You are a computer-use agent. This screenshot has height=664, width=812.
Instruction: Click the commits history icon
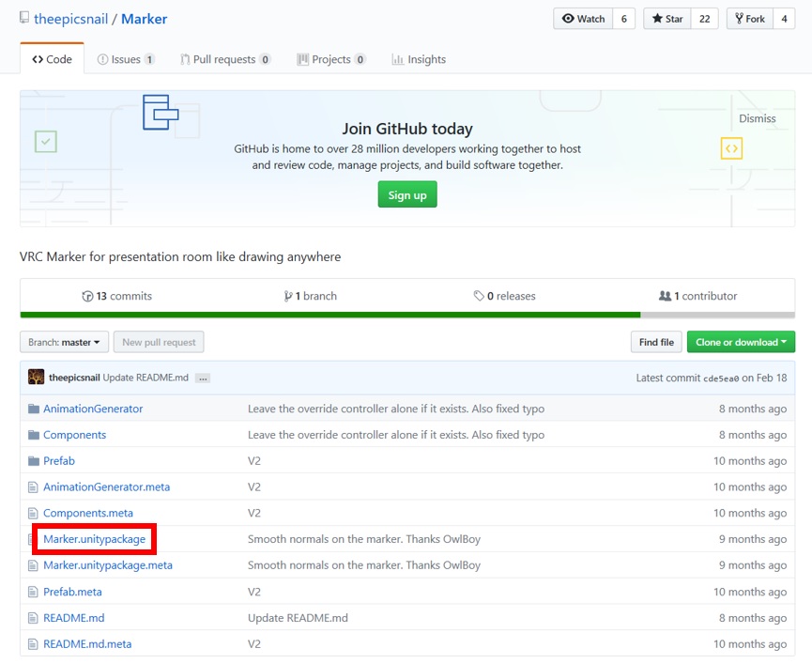tap(87, 296)
